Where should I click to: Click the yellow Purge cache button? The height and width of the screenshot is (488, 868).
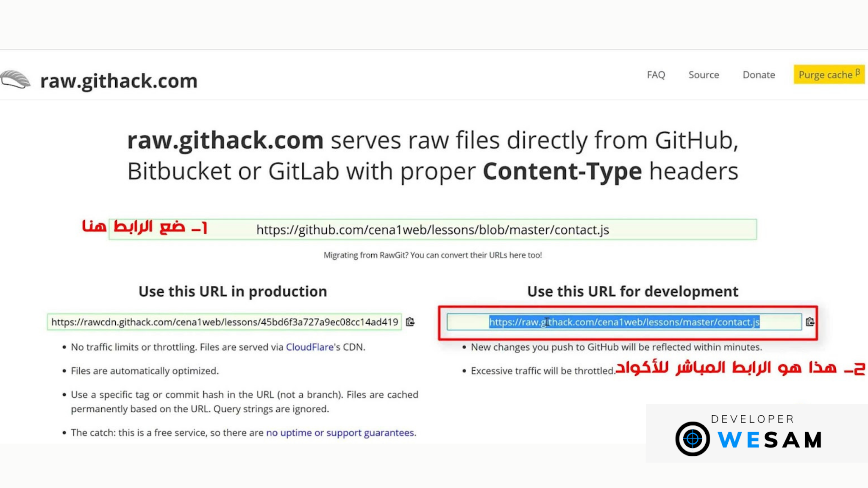click(x=829, y=75)
